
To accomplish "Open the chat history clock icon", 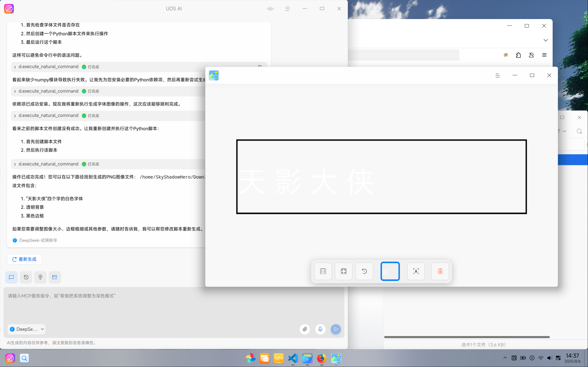I will click(x=26, y=277).
